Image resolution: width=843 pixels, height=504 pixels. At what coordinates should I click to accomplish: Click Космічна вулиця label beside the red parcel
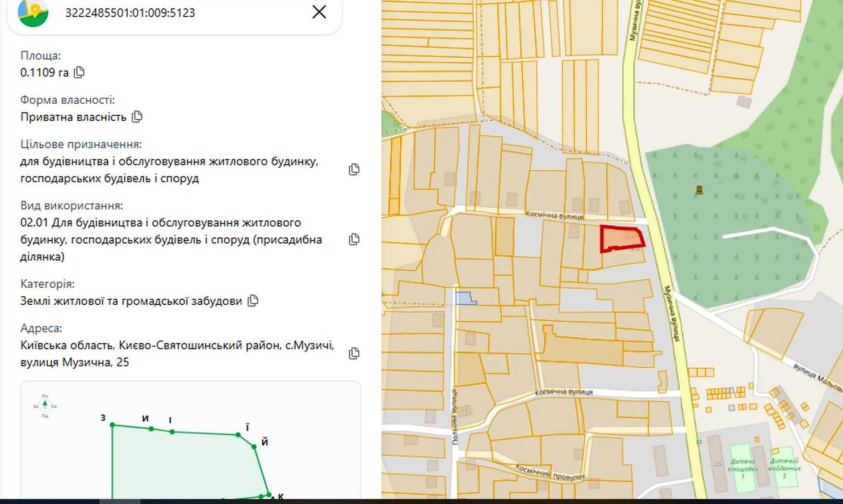pos(554,215)
